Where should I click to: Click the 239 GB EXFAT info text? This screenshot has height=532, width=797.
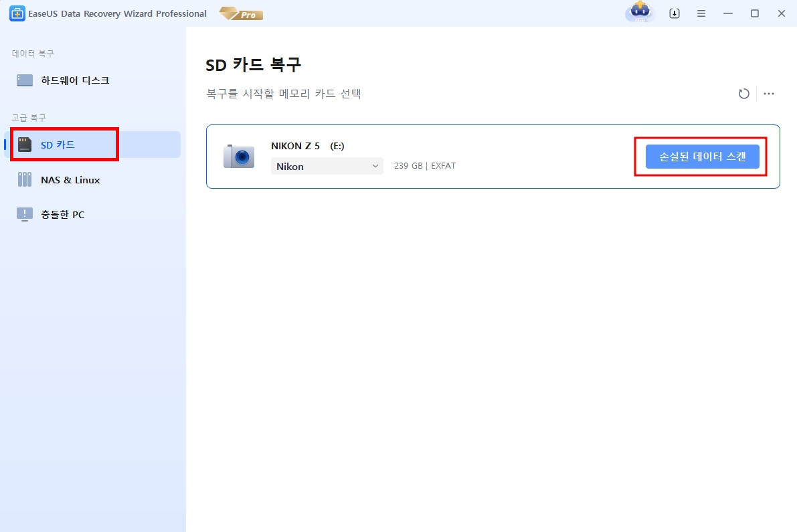pos(424,166)
